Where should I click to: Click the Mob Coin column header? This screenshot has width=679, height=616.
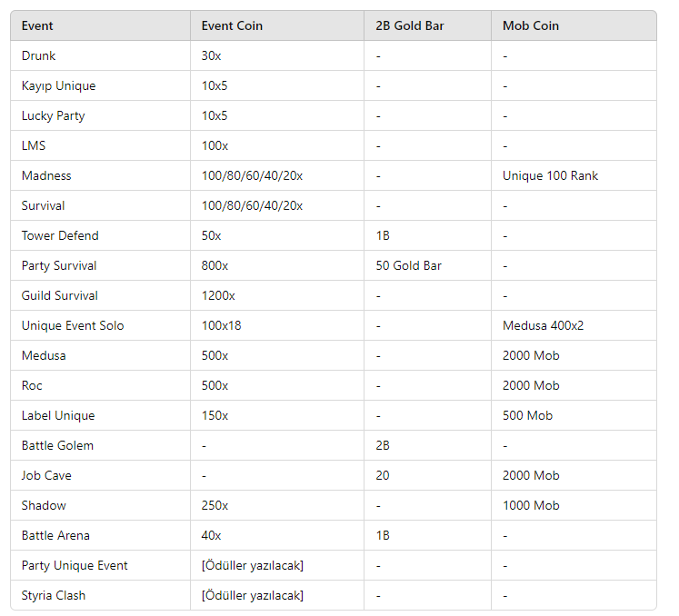click(531, 26)
